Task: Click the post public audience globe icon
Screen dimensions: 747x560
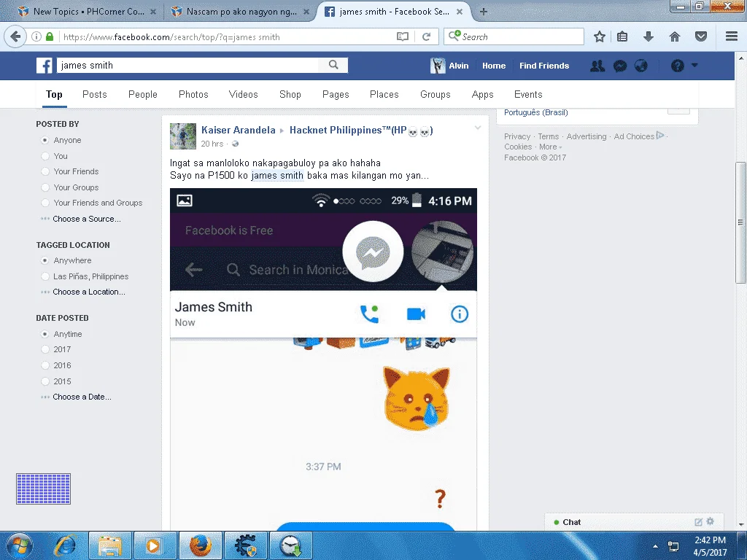Action: click(x=235, y=144)
